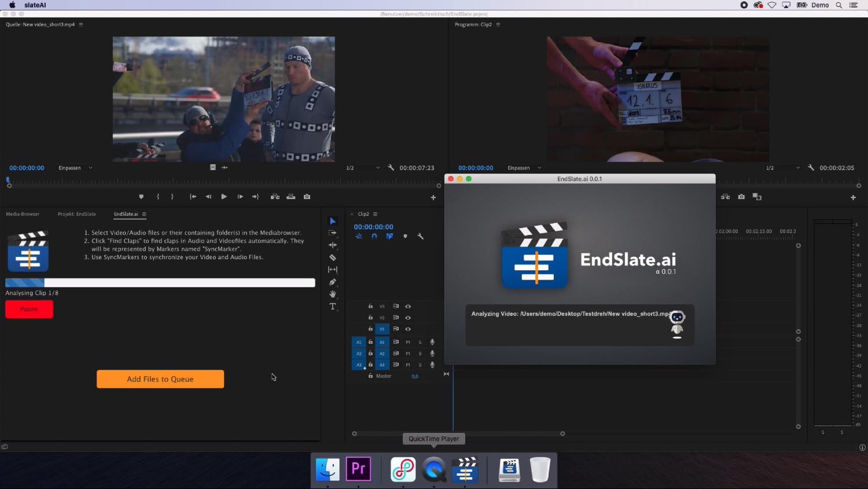Open EndSlate.ai panel tab menu

pos(144,214)
